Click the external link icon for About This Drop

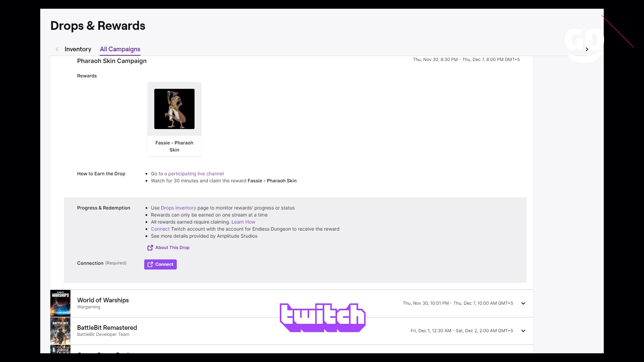click(150, 247)
